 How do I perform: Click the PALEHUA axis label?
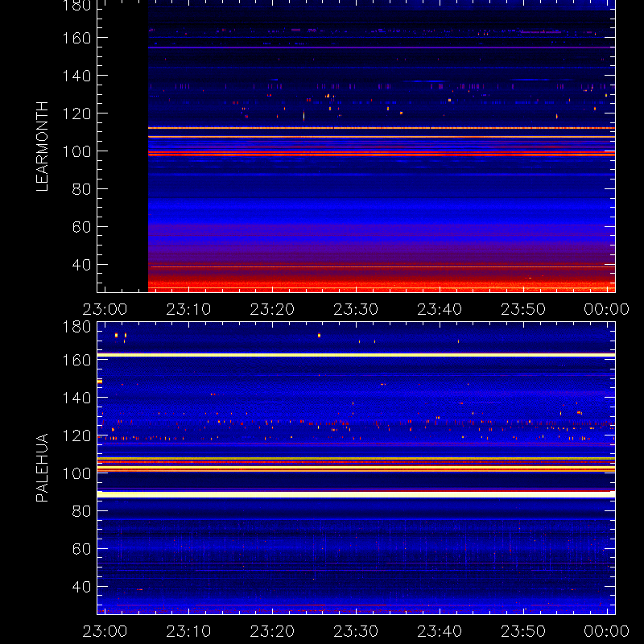[x=42, y=468]
